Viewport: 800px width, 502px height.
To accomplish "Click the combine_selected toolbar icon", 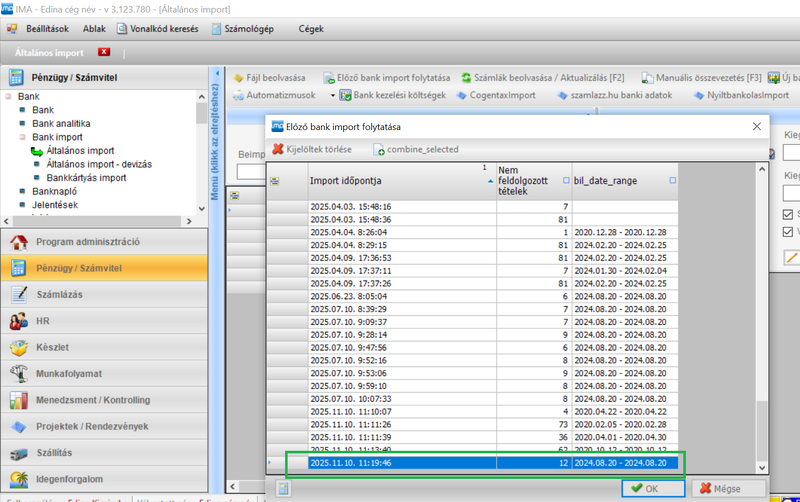I will pyautogui.click(x=379, y=150).
